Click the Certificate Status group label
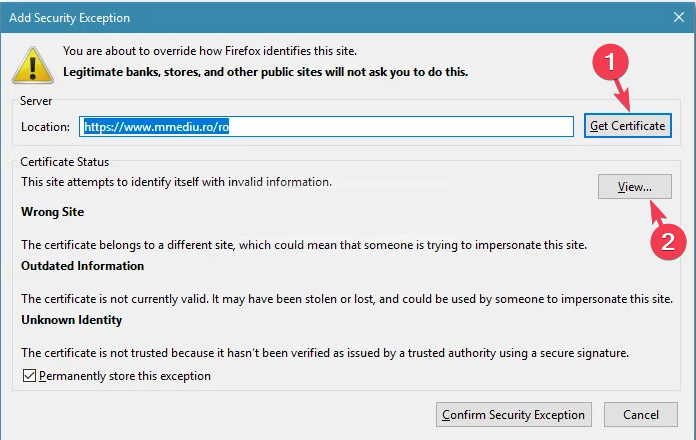Screen dimensions: 696x440 click(64, 162)
